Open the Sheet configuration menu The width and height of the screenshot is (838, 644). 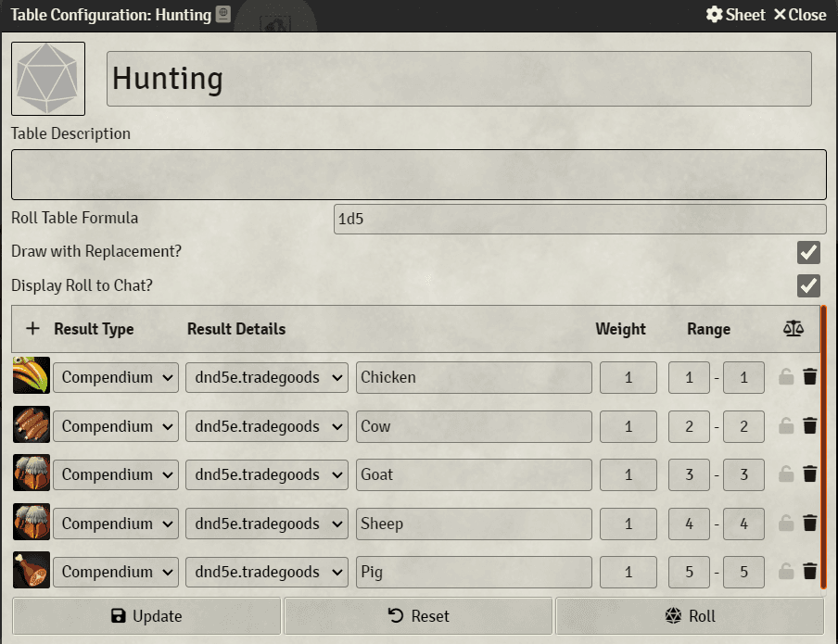(735, 15)
